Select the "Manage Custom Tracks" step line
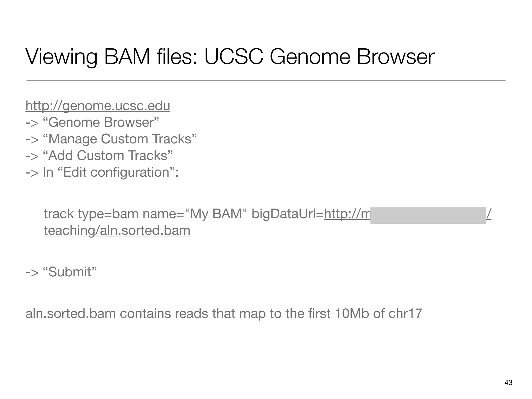 point(111,139)
